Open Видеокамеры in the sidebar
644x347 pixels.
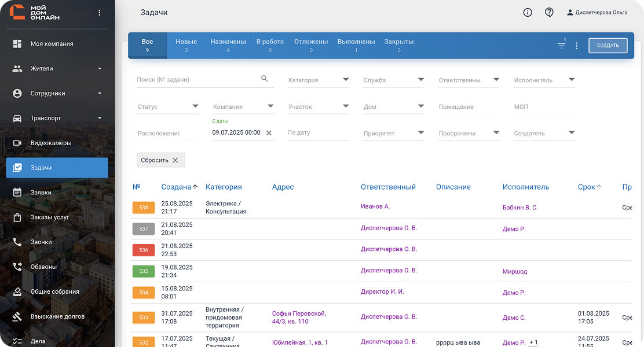pos(51,143)
